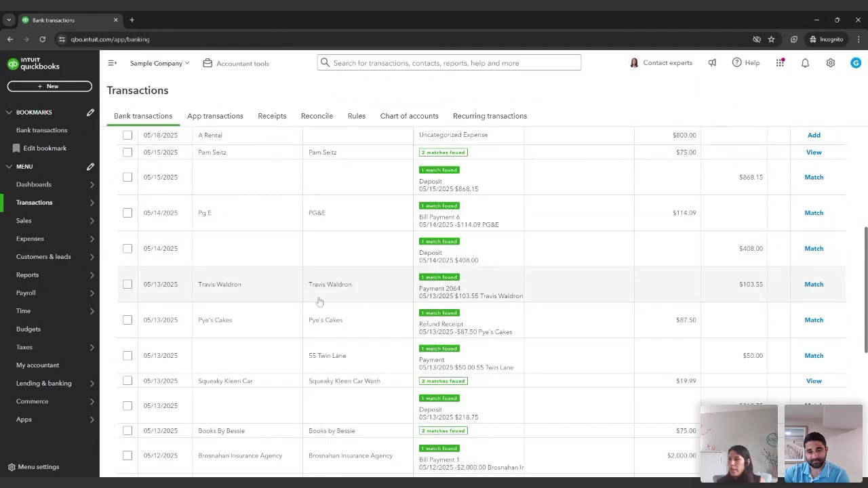
Task: Edit menu with the pencil icon
Action: coord(90,166)
